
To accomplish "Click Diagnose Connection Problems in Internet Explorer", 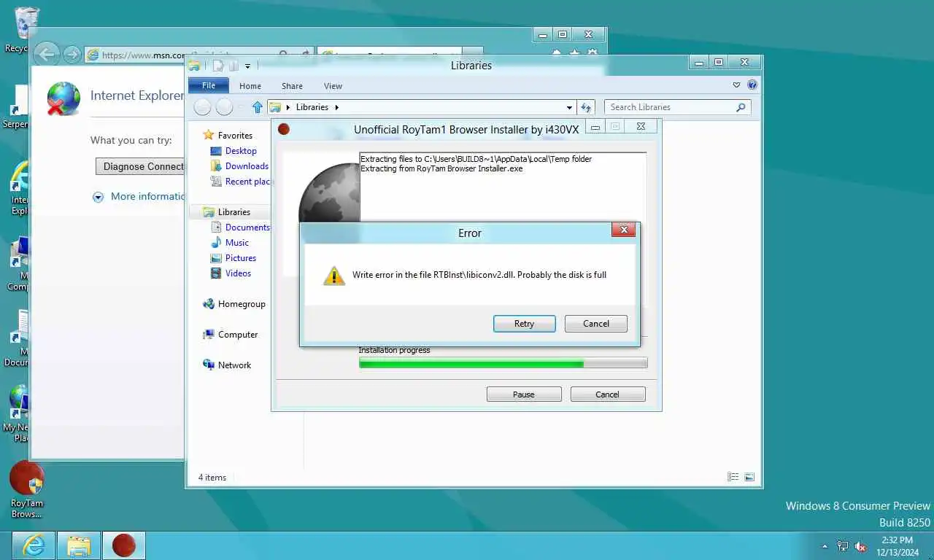I will [x=141, y=166].
